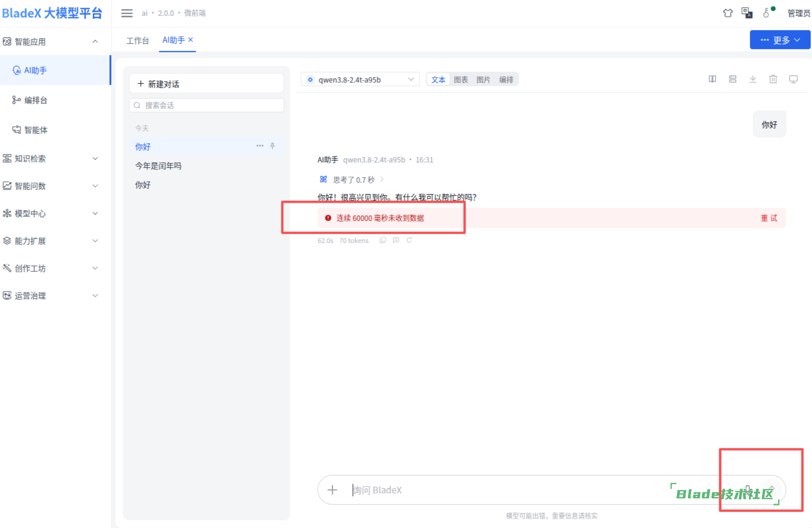Open the fullscreen monitor icon in chat toolbar
The height and width of the screenshot is (528, 812).
tap(793, 79)
